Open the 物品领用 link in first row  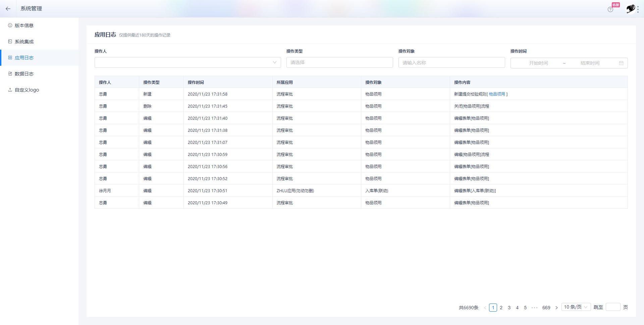497,94
